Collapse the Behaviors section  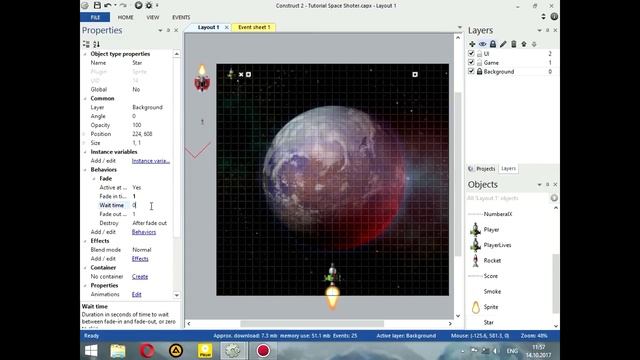coord(85,170)
